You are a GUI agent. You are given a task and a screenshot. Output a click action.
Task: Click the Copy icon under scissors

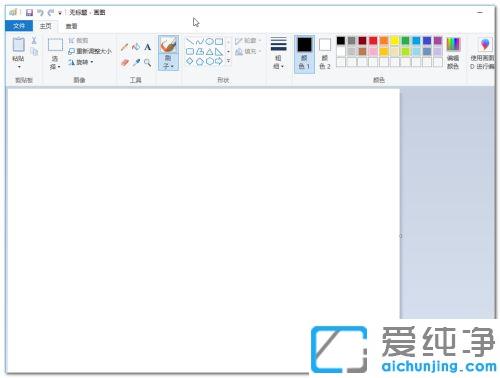coord(34,52)
